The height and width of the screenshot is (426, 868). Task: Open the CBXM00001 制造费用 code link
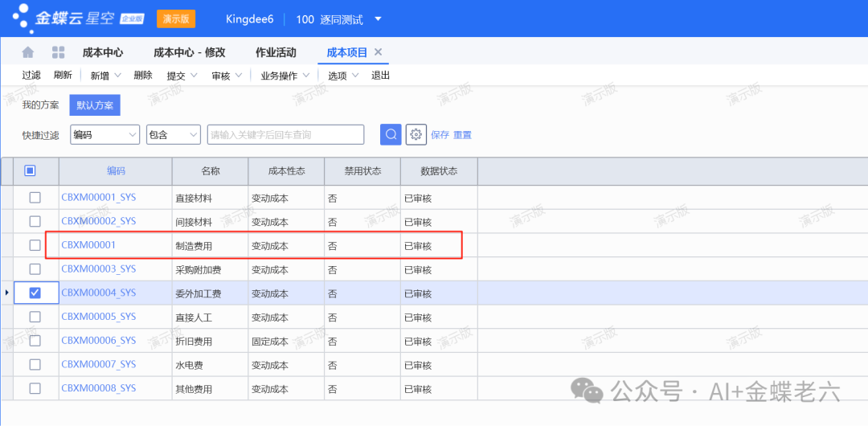pyautogui.click(x=88, y=245)
